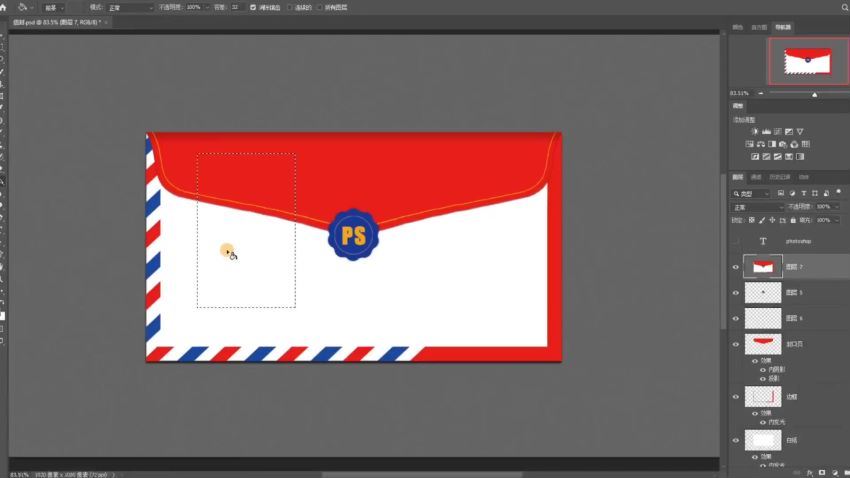Add a Curves adjustment layer
The height and width of the screenshot is (478, 850).
click(777, 132)
